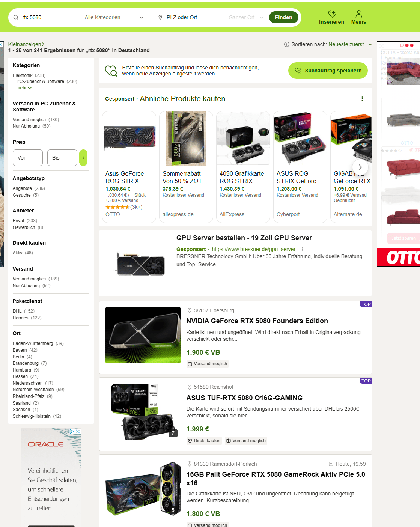Click the Inserieren icon

(x=332, y=14)
